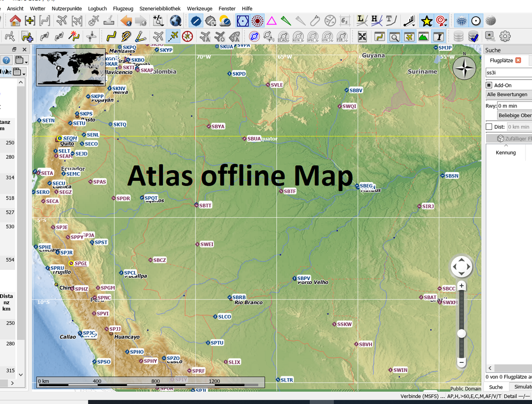532x404 pixels.
Task: Click the database with blue checkmark icon
Action: tap(473, 37)
